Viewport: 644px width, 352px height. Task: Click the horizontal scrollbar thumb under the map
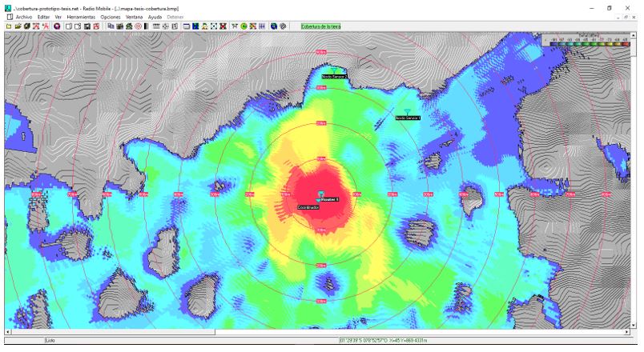point(113,331)
